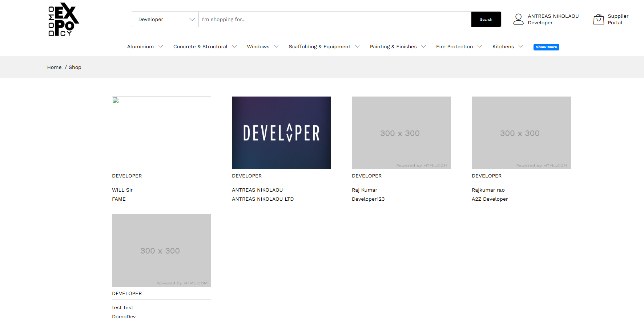
Task: Focus the "I'm shopping for..." search field
Action: pos(335,19)
